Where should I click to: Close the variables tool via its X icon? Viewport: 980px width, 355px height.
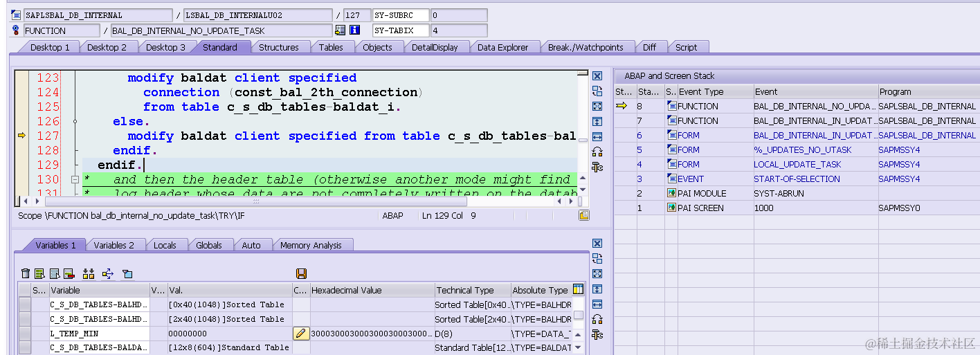(x=597, y=244)
